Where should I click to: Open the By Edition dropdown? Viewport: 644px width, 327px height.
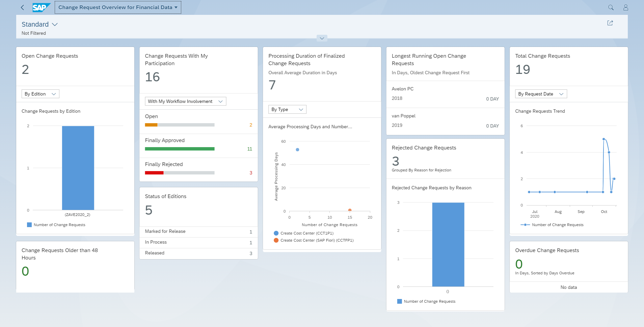point(41,94)
